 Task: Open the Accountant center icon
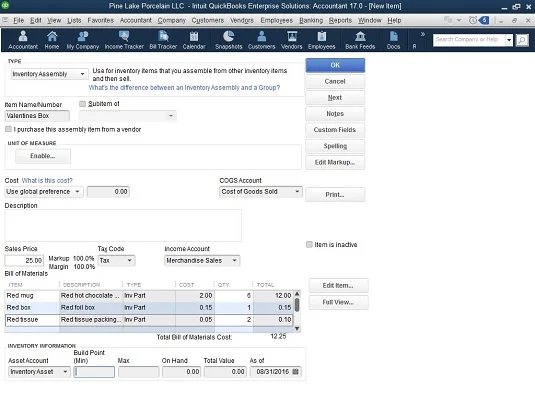pos(23,40)
